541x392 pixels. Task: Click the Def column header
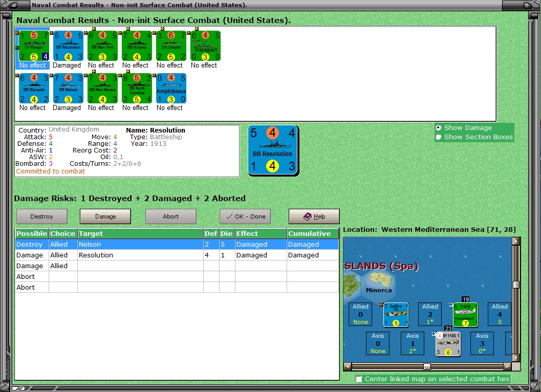tap(211, 233)
